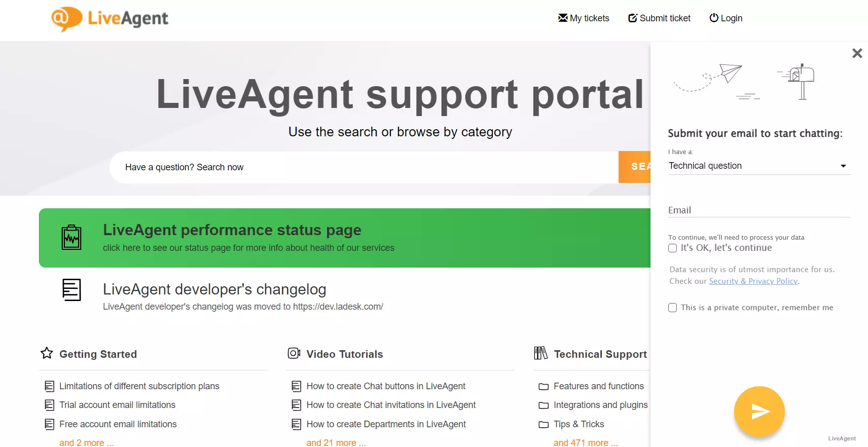Open Submit ticket in top menu
Screen dimensions: 868x447
(659, 18)
